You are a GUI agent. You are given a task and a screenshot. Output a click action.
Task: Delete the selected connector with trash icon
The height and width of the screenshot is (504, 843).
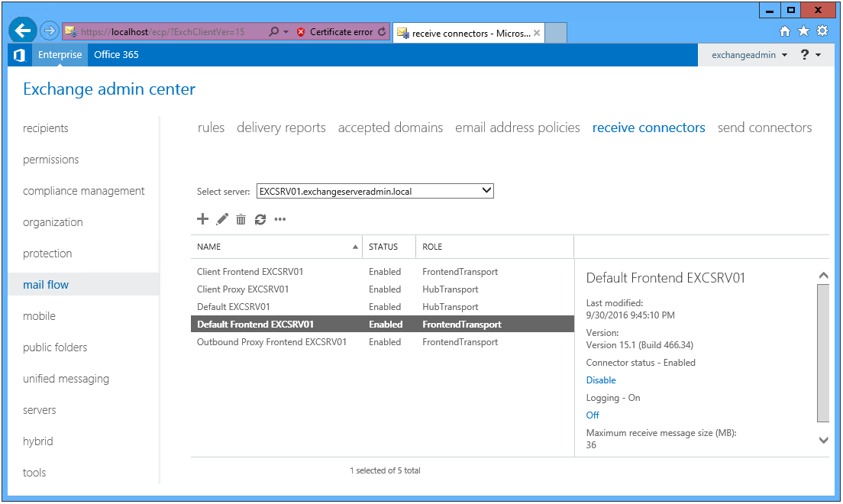241,219
